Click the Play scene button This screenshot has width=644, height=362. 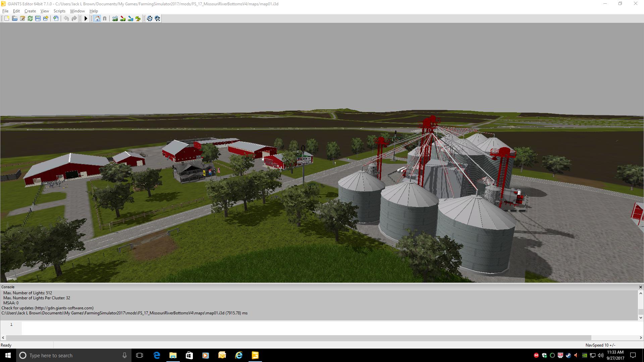(x=86, y=18)
